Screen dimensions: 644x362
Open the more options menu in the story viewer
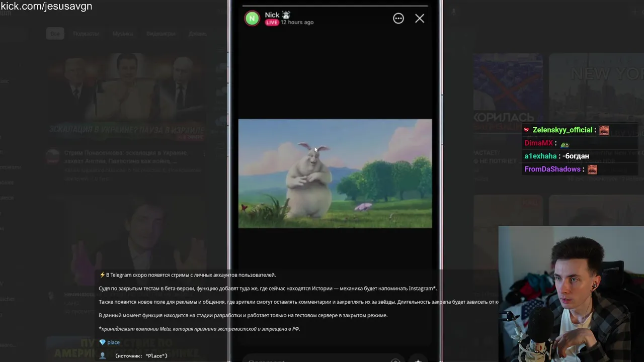(x=398, y=19)
